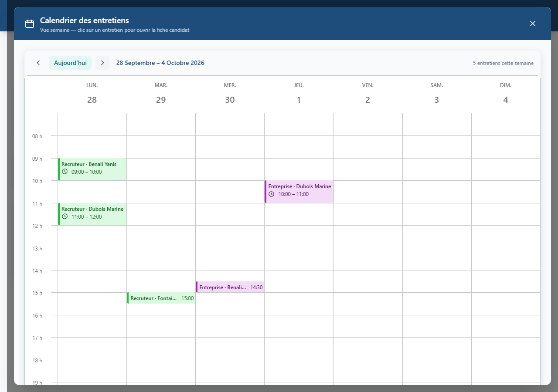Select Monday 28 column header
558x392 pixels.
[x=92, y=94]
